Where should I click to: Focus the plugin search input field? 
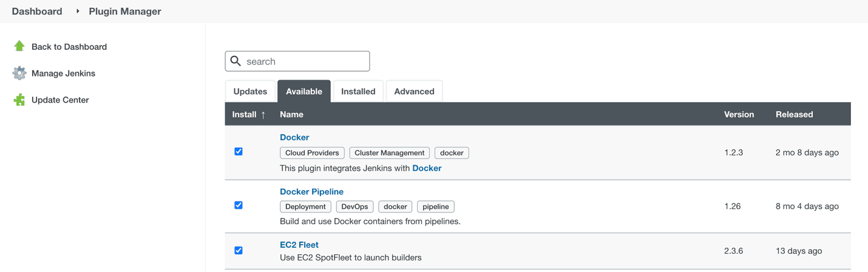[305, 61]
